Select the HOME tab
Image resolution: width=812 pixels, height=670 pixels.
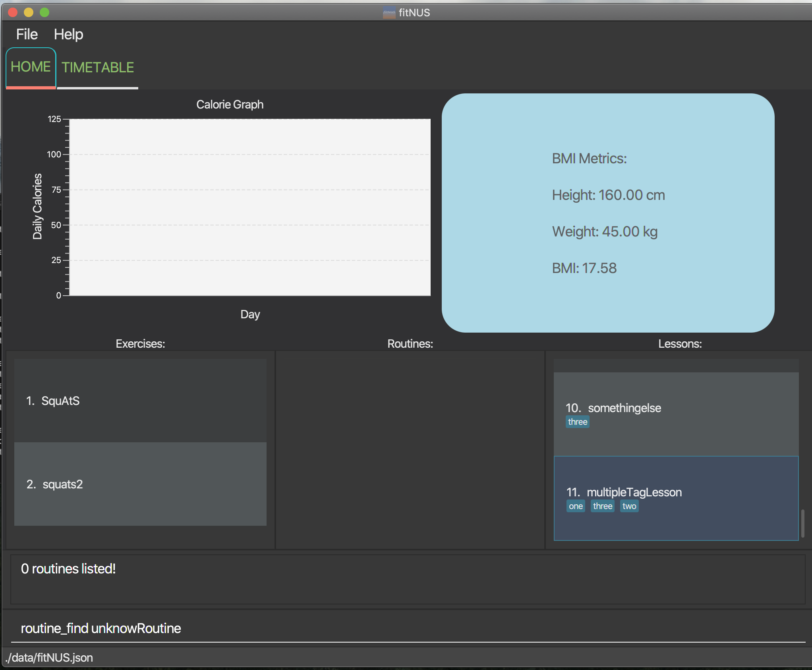point(31,67)
